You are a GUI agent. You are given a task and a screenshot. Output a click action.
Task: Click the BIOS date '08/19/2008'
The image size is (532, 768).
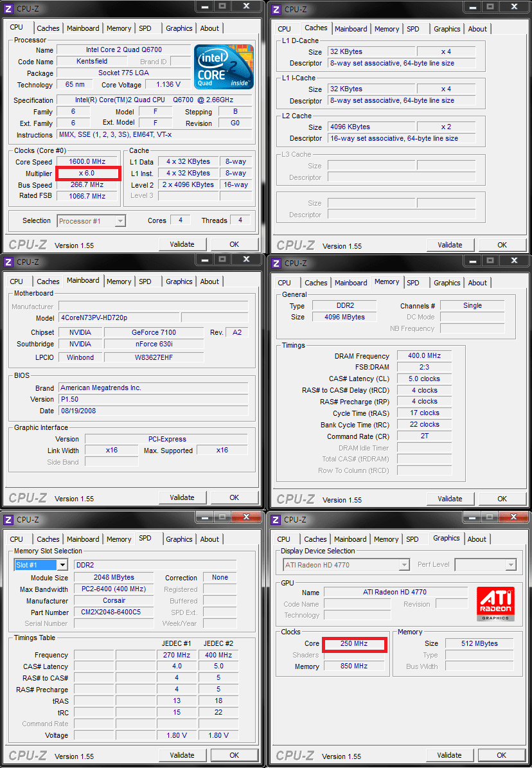[154, 411]
